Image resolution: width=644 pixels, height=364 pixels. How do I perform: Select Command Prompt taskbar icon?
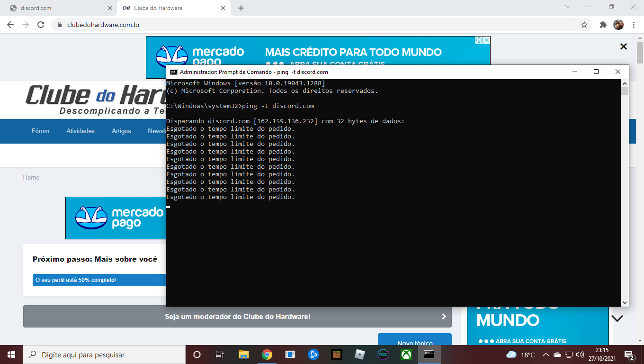[429, 355]
